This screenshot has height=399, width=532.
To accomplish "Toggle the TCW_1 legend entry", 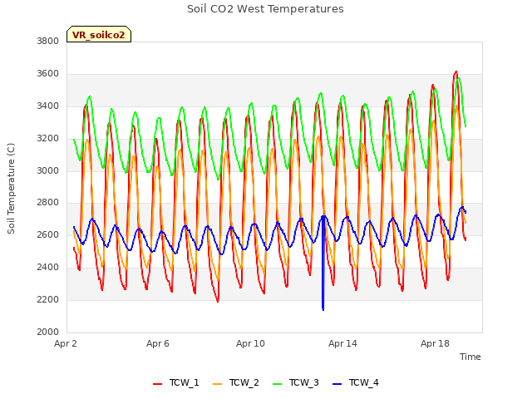I will [x=175, y=382].
